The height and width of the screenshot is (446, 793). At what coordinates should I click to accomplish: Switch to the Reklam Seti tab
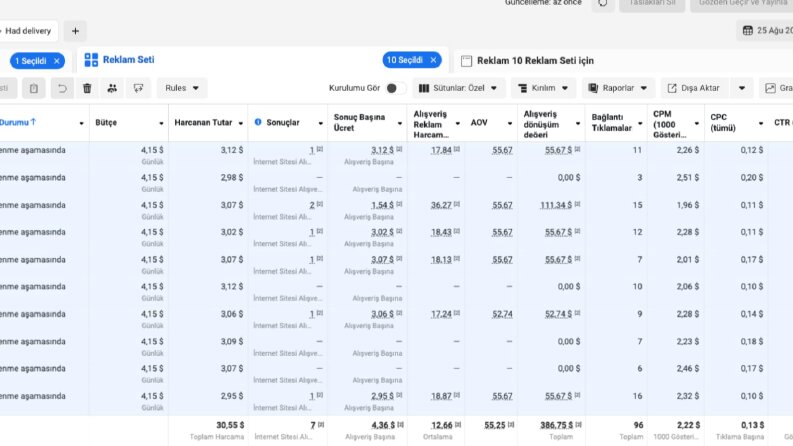tap(128, 60)
